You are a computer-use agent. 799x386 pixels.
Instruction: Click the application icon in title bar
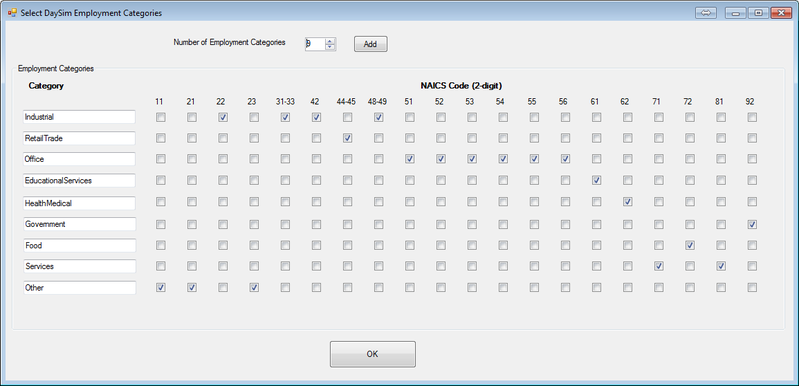[x=12, y=13]
